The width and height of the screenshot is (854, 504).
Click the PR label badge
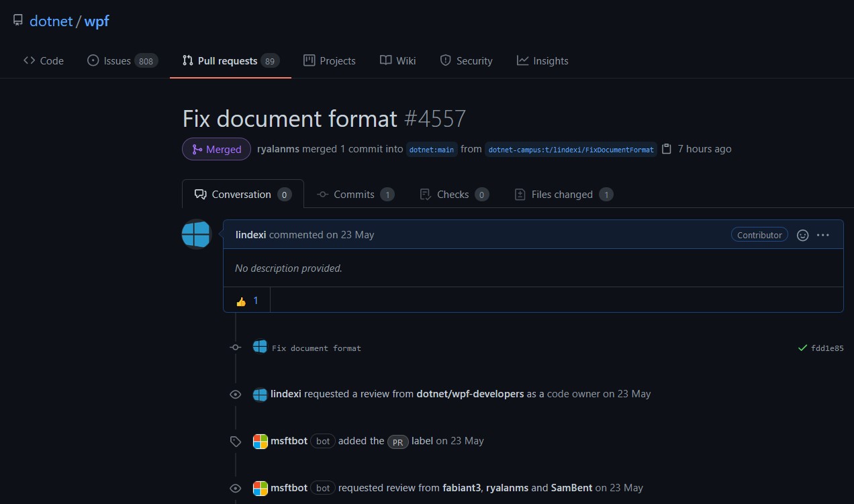click(x=398, y=442)
